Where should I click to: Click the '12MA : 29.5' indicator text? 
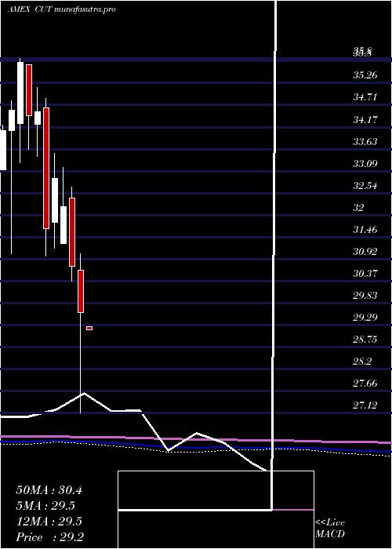pos(49,522)
